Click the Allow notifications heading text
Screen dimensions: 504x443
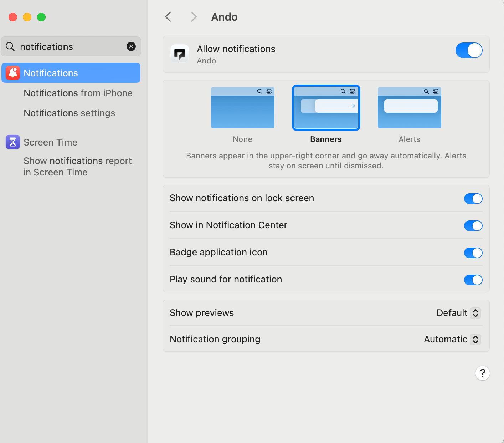point(236,49)
